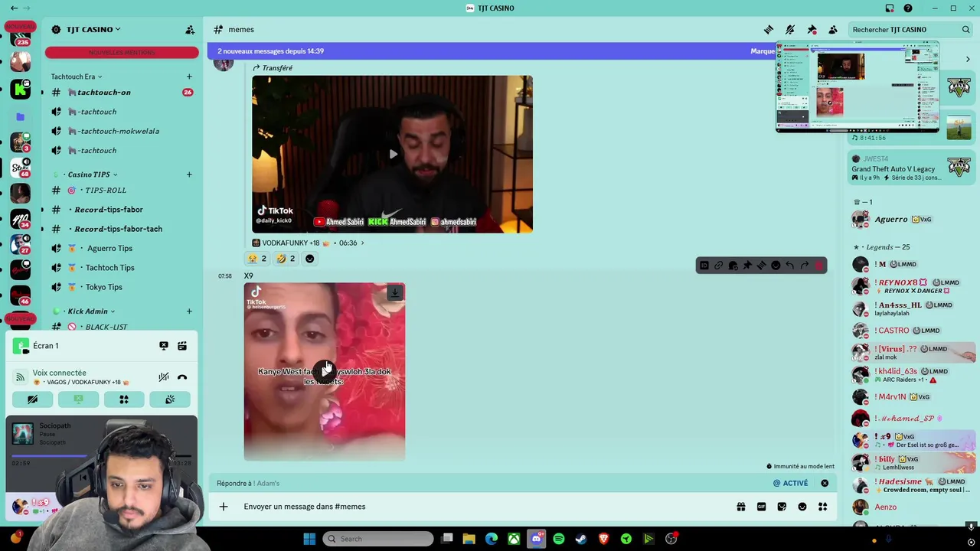Image resolution: width=980 pixels, height=551 pixels.
Task: Join the tachtouch-mokwelala voice channel
Action: point(122,131)
